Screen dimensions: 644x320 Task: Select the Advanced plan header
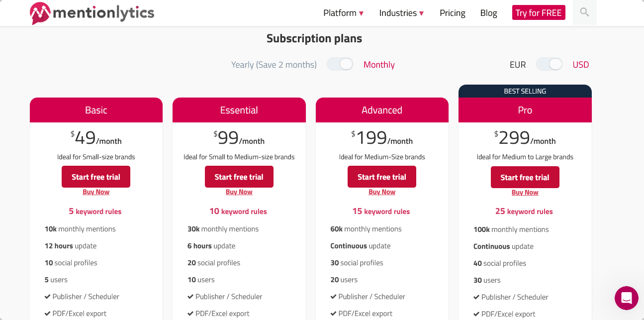(x=382, y=110)
